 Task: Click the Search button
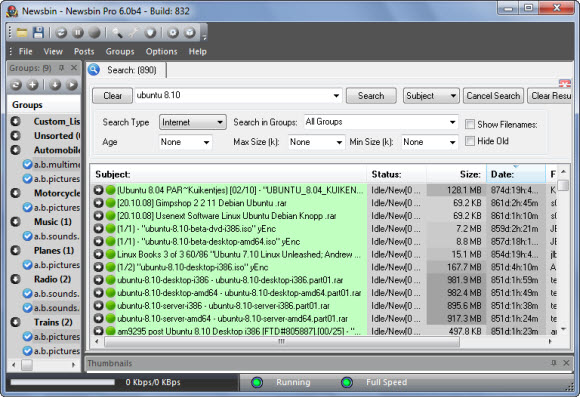[x=371, y=96]
